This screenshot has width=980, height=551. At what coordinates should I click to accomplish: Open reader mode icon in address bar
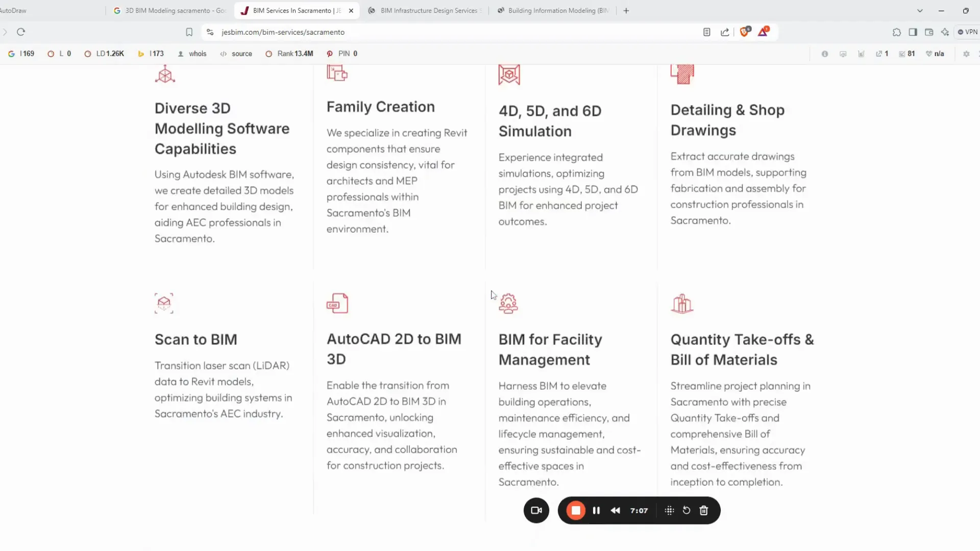(x=707, y=32)
